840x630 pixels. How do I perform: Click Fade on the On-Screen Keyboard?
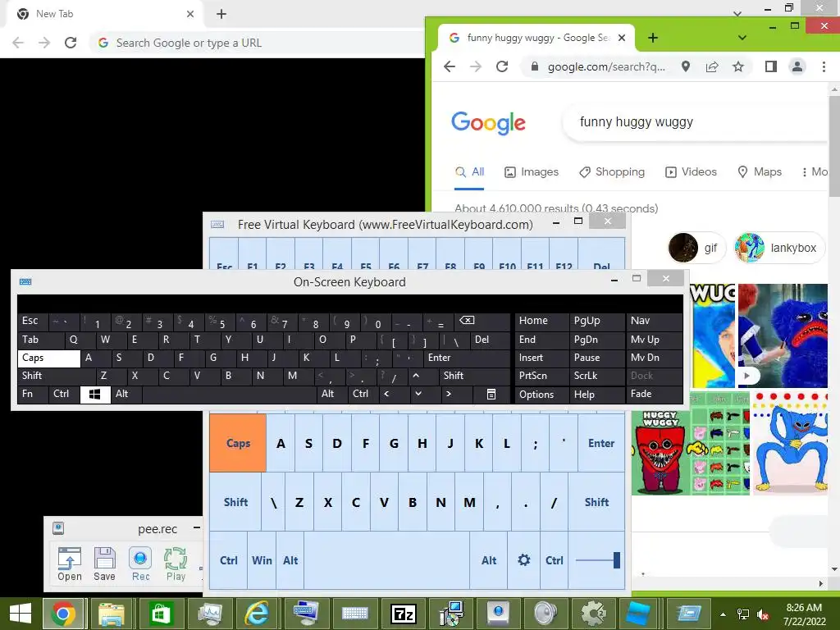pos(654,394)
